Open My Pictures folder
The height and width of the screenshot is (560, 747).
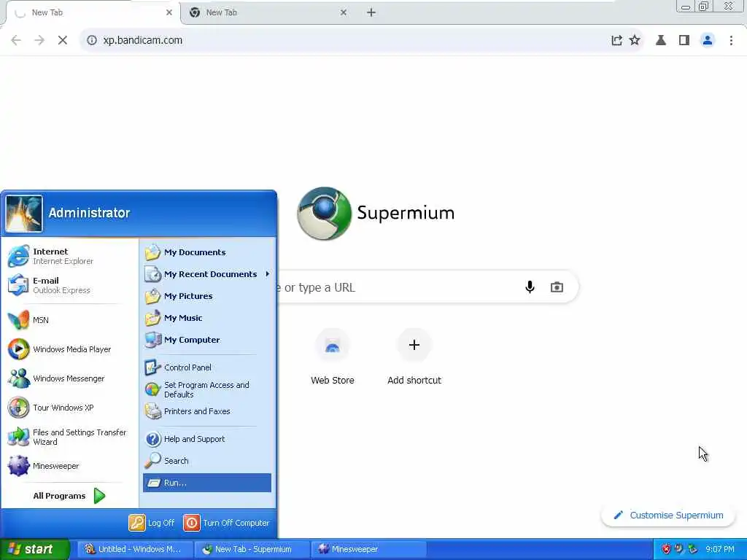[x=206, y=296]
